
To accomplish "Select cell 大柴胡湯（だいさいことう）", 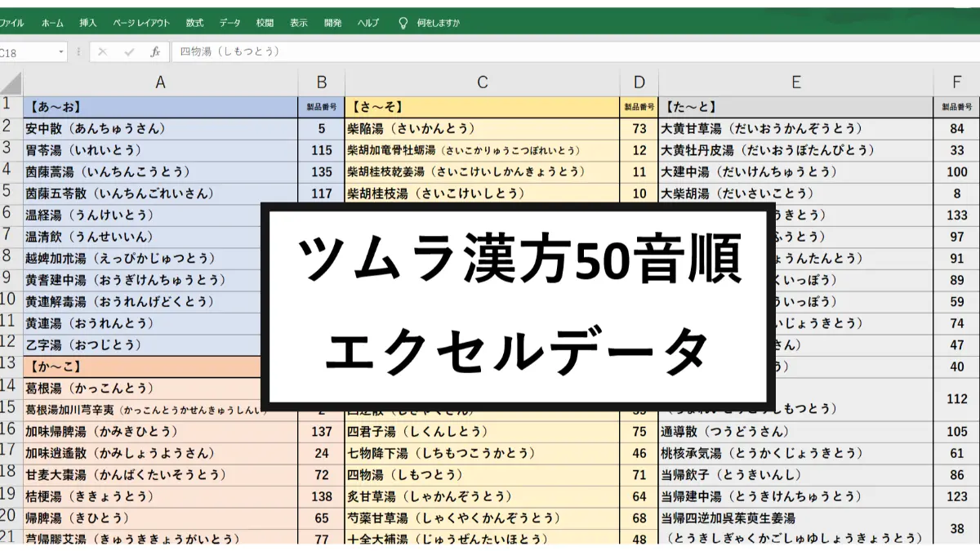I will pos(796,193).
